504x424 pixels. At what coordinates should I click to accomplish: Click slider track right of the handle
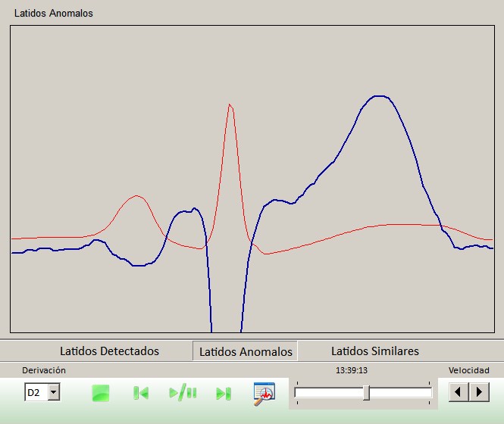[x=400, y=392]
